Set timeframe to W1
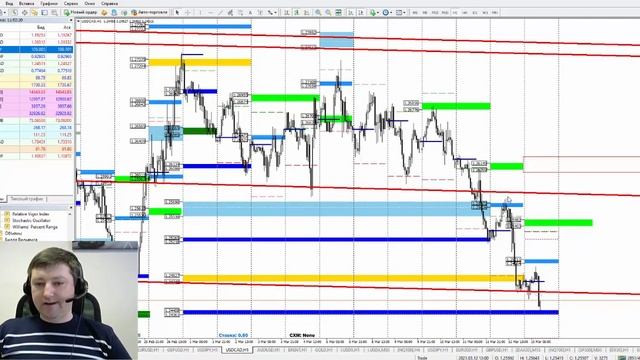 (x=485, y=13)
